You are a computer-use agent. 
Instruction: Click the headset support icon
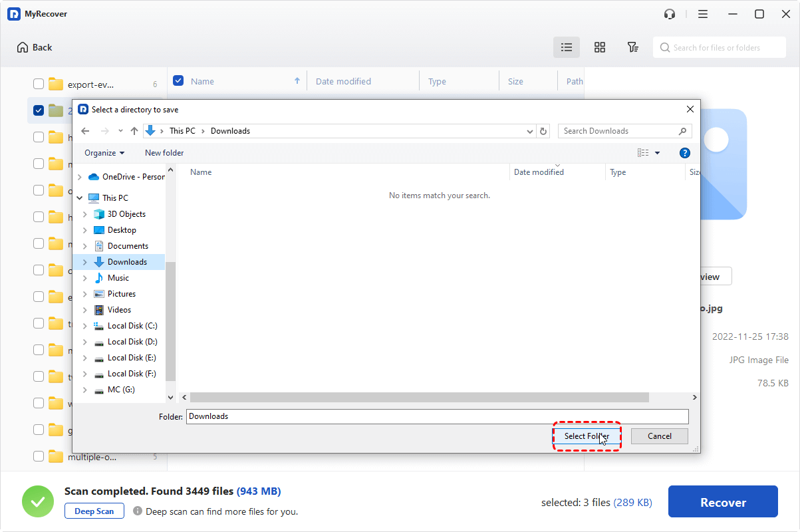coord(670,14)
